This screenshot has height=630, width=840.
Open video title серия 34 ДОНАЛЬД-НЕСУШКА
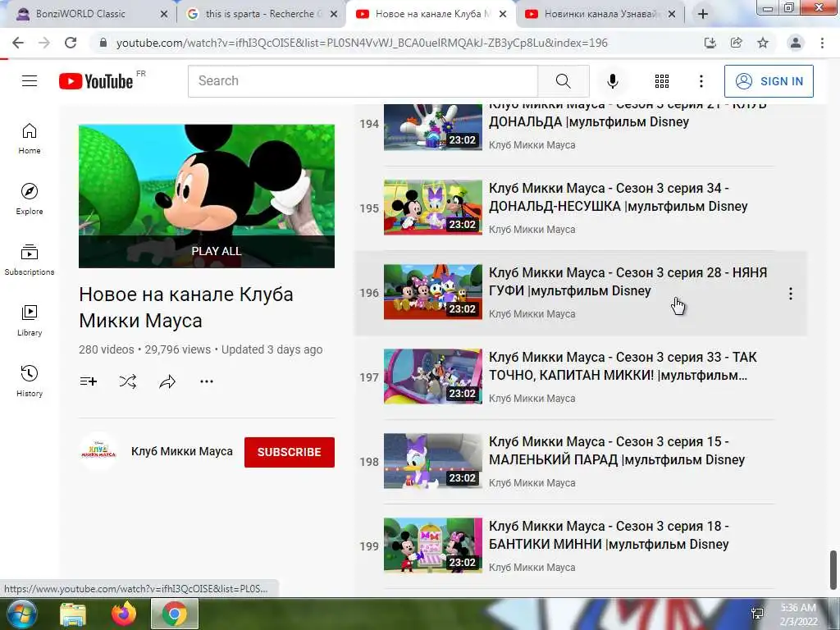coord(618,197)
